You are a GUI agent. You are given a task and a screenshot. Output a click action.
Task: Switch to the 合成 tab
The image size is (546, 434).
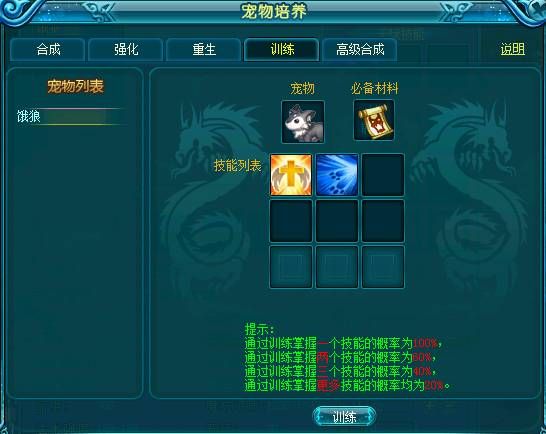point(48,49)
